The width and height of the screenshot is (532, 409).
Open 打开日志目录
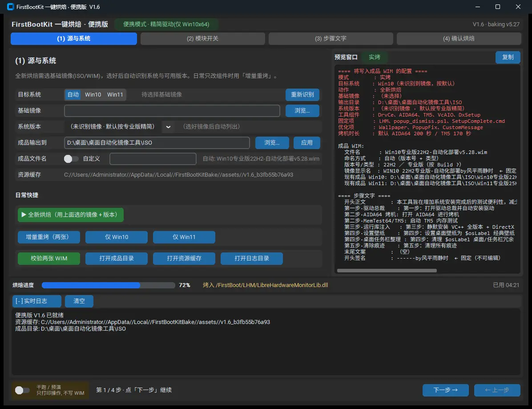pyautogui.click(x=251, y=258)
